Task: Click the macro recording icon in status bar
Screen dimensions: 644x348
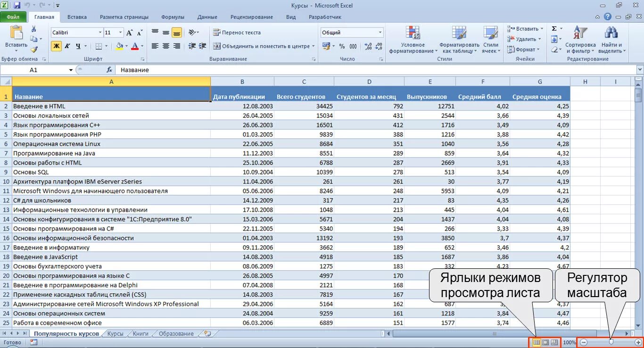Action: [33, 342]
